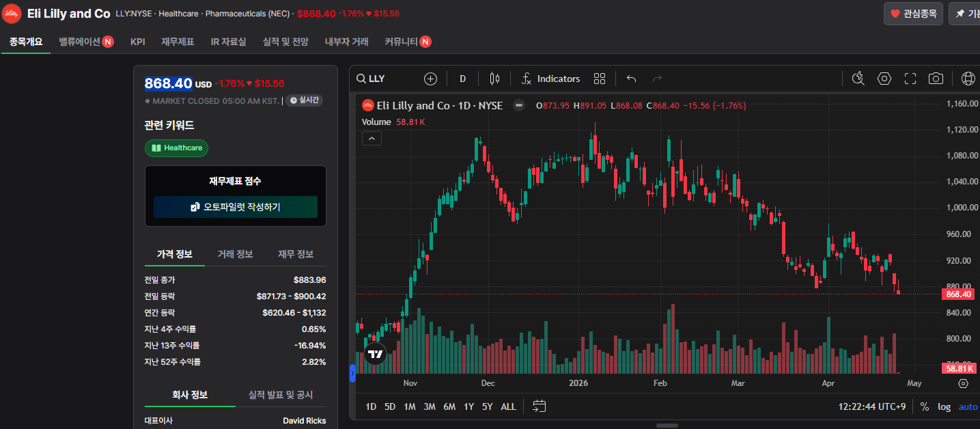Enter fullscreen chart mode
This screenshot has width=980, height=429.
pyautogui.click(x=910, y=79)
